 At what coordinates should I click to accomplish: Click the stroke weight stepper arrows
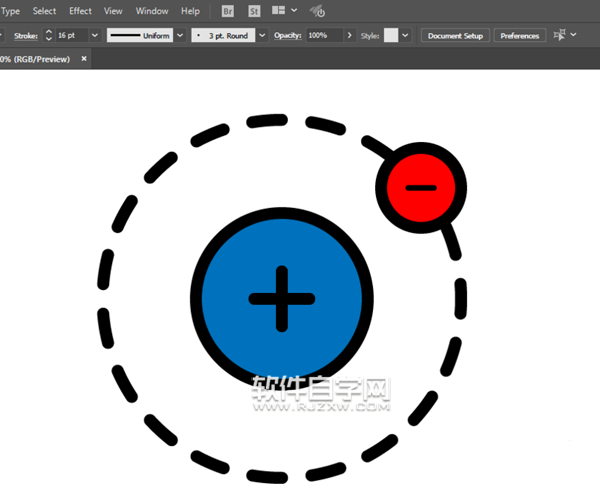pos(49,35)
